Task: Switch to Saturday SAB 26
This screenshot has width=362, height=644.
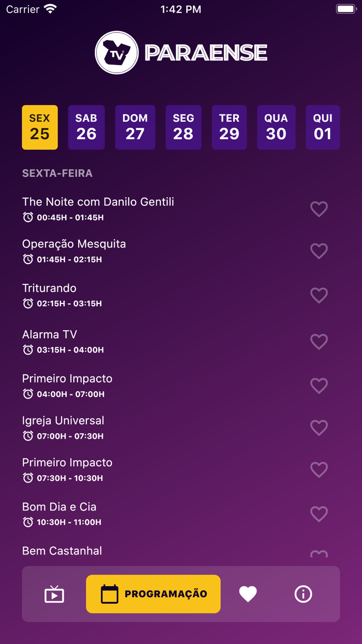Action: [x=86, y=127]
